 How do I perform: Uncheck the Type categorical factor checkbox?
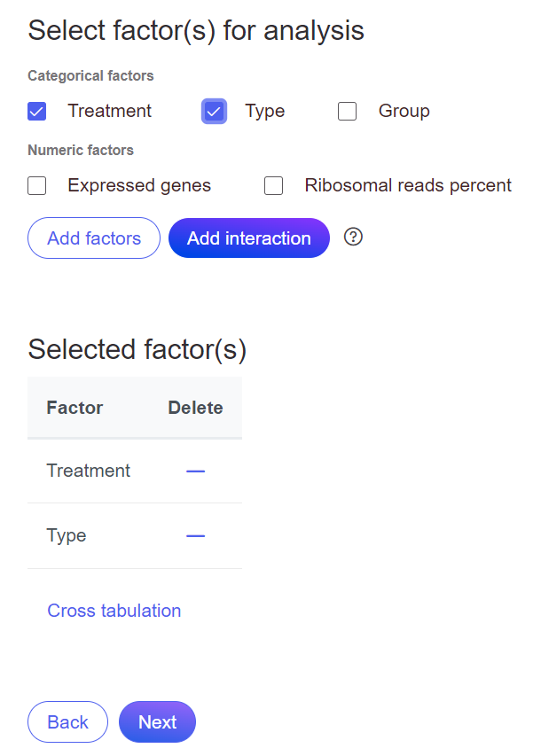(214, 112)
